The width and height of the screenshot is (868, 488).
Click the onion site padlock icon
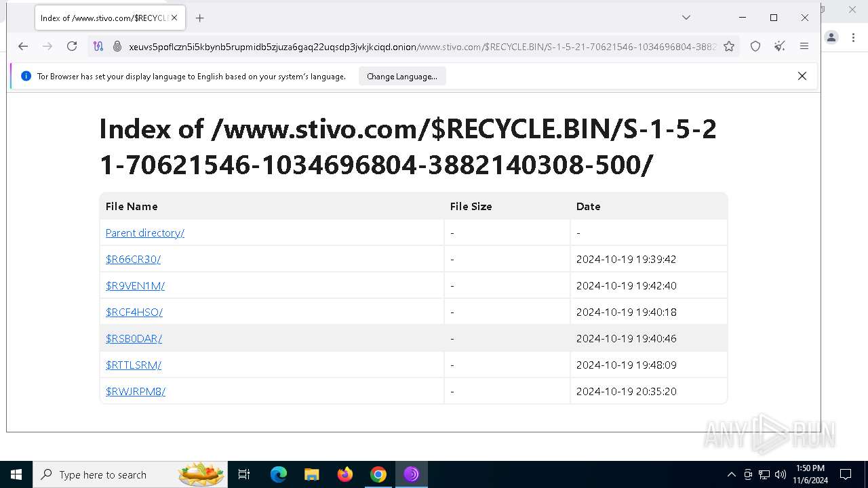[117, 46]
